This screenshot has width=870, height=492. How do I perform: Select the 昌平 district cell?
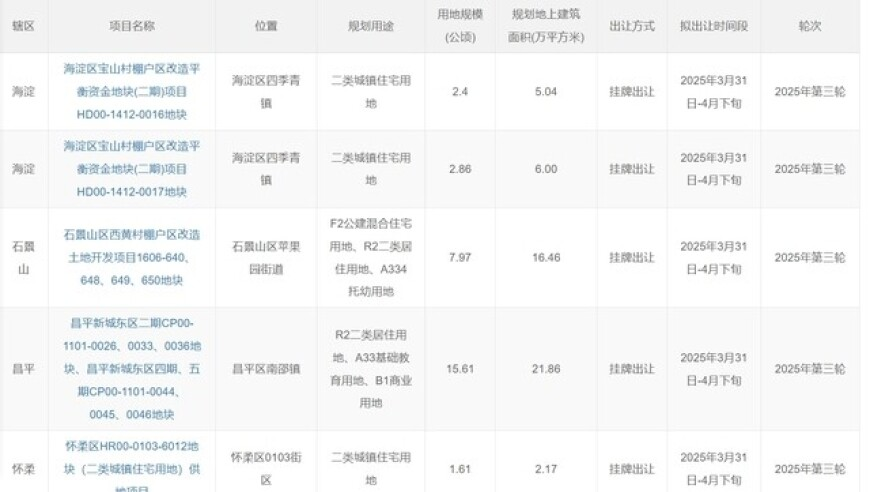[x=23, y=369]
